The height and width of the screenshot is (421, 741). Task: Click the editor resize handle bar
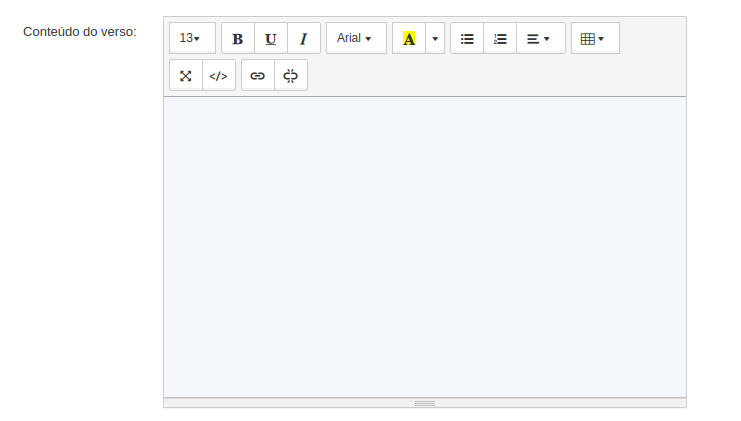coord(425,403)
